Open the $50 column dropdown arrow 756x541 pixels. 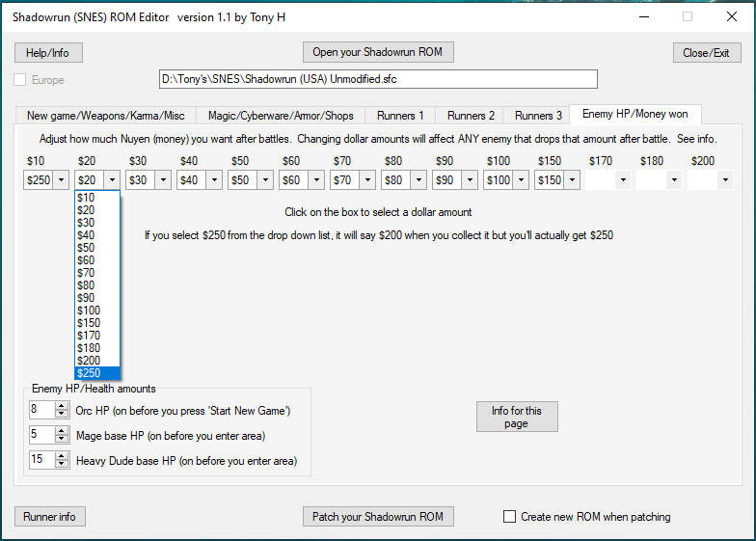(x=265, y=180)
